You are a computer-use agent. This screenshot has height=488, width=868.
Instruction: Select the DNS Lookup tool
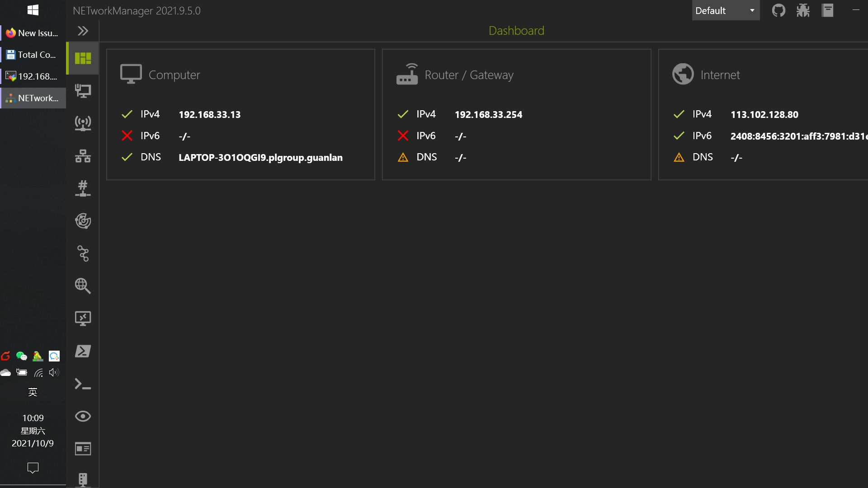[83, 286]
